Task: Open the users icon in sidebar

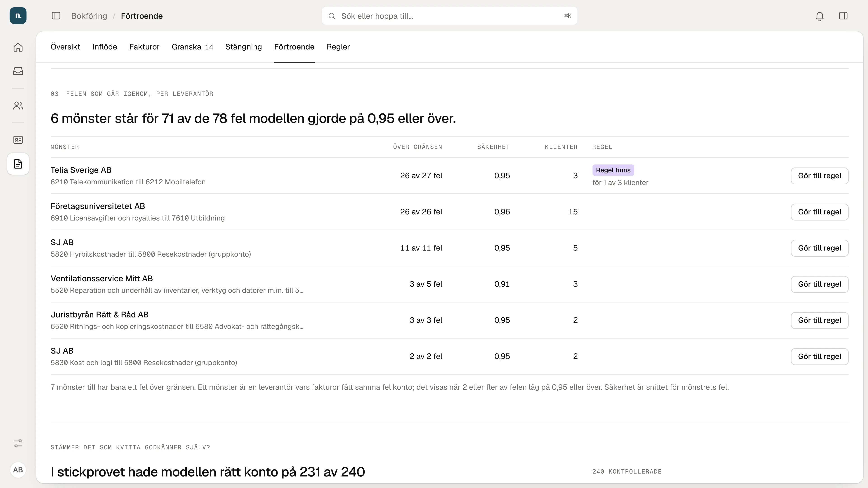Action: (x=18, y=106)
